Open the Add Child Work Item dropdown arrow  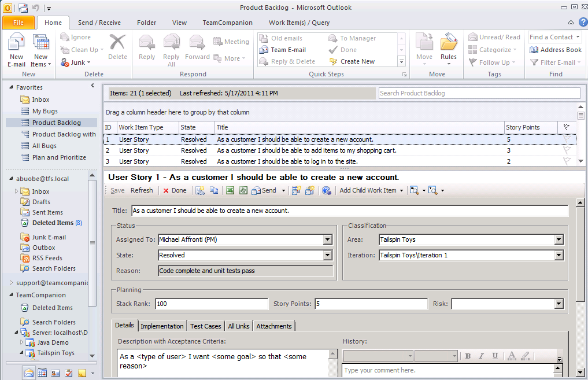coord(401,190)
